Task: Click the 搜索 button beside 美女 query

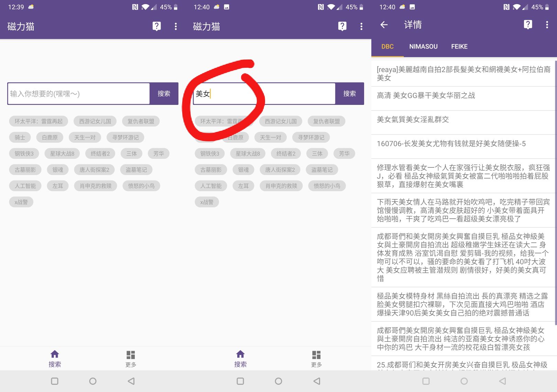Action: pyautogui.click(x=350, y=94)
